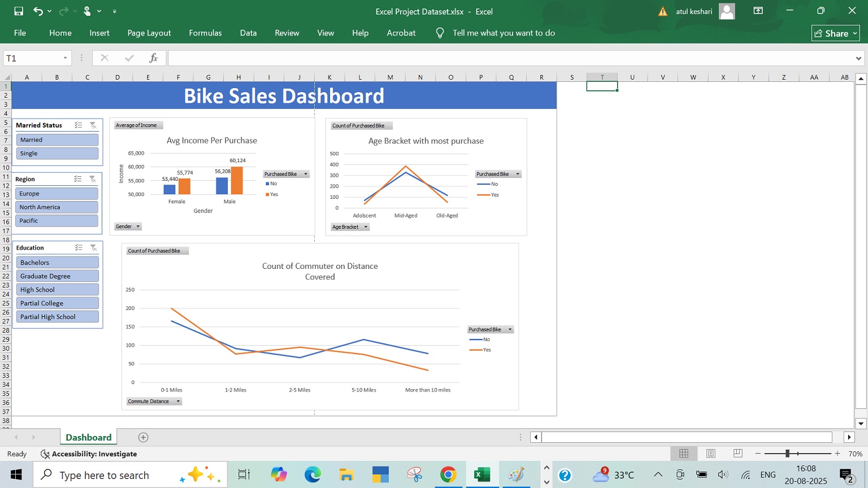Switch to the Home ribbon tab
This screenshot has height=488, width=868.
pos(60,33)
